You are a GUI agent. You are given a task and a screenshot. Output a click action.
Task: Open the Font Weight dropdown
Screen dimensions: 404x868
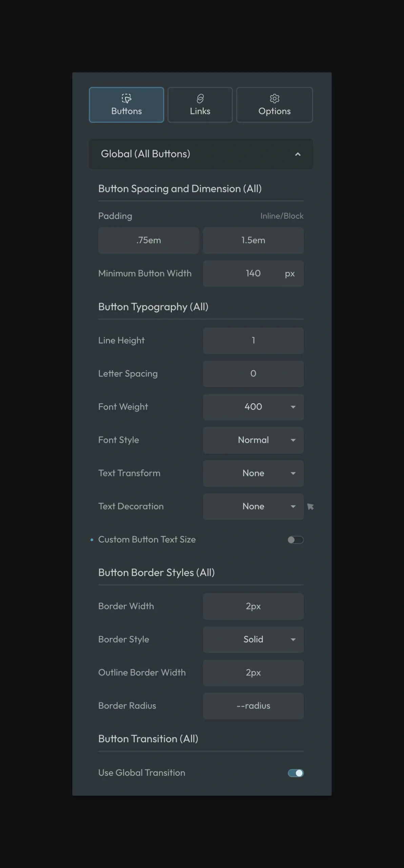coord(253,407)
